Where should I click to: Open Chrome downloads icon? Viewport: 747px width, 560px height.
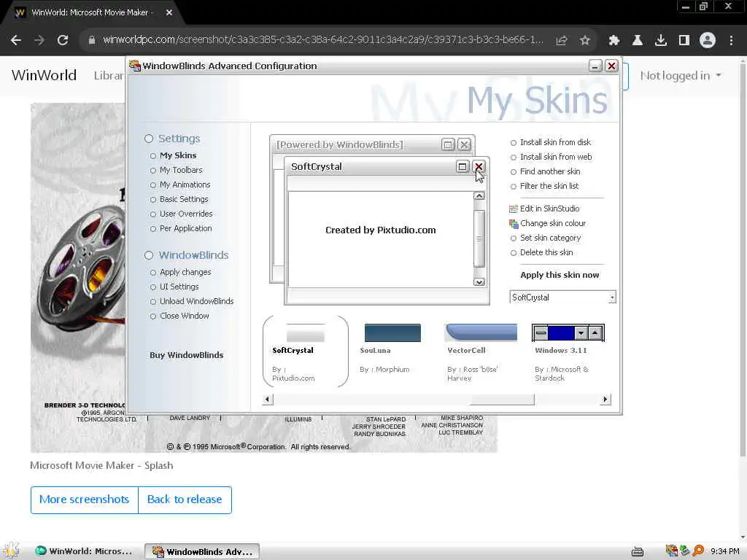(x=661, y=41)
